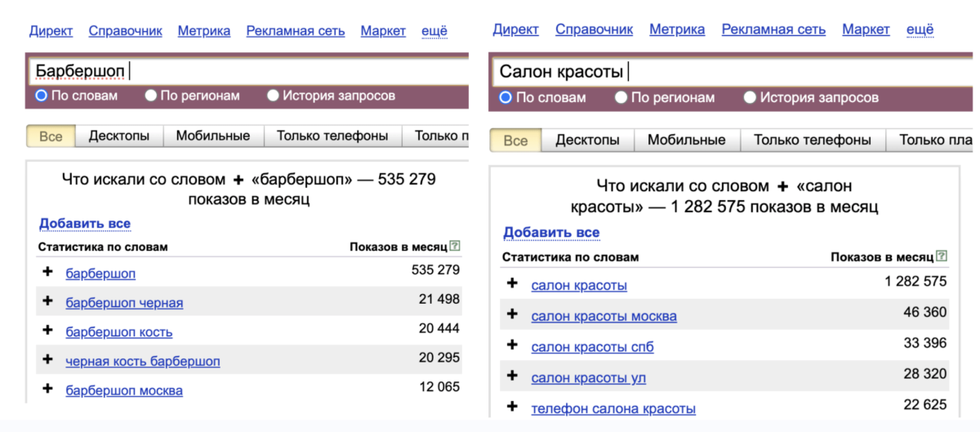Switch to 'Мобильные' tab in the Барбершоп panel
The width and height of the screenshot is (980, 432).
[213, 136]
